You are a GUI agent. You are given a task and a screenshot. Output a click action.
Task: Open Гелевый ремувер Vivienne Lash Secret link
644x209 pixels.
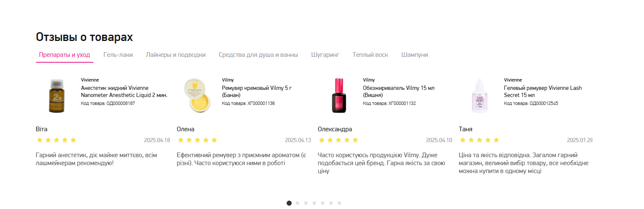pos(543,92)
